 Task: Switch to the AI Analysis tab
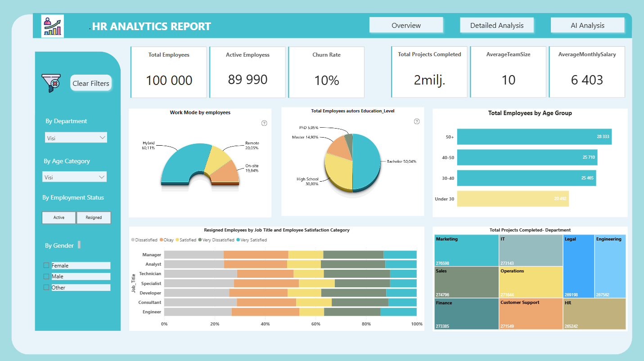click(x=587, y=26)
